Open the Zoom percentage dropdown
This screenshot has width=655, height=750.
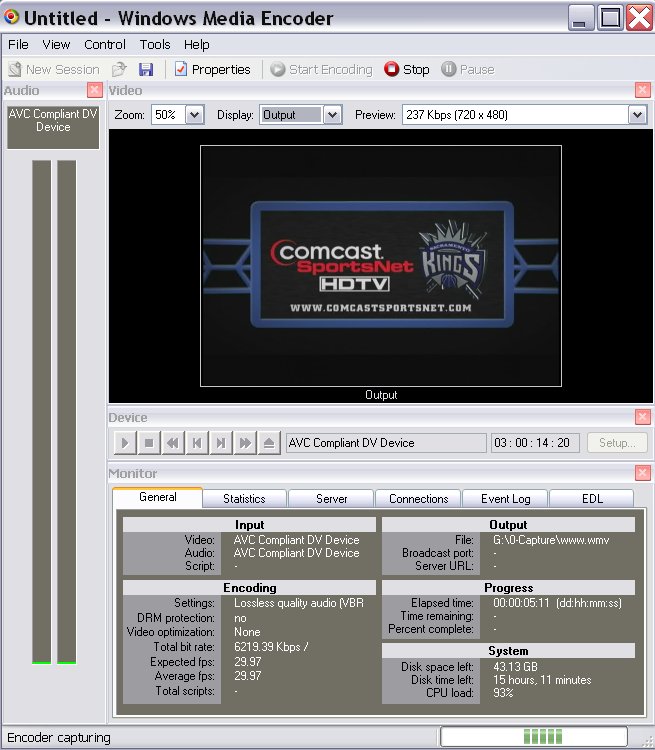coord(194,115)
